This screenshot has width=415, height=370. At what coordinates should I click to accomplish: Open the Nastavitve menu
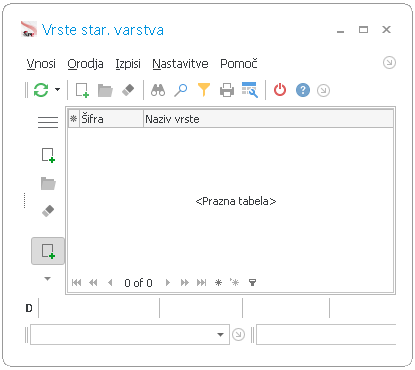(180, 63)
